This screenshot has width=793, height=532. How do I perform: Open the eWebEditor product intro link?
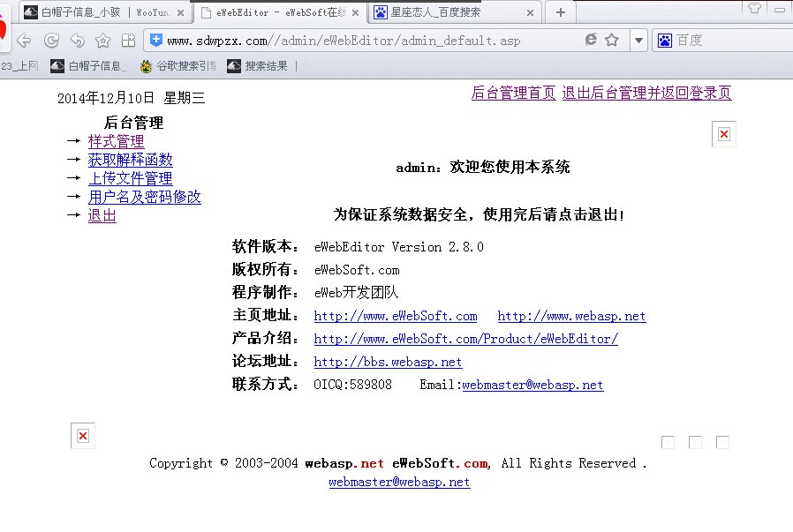(x=465, y=339)
